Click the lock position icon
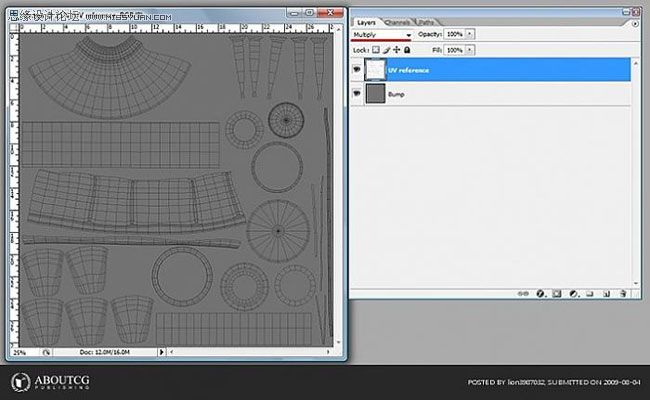This screenshot has width=650, height=400. point(397,49)
